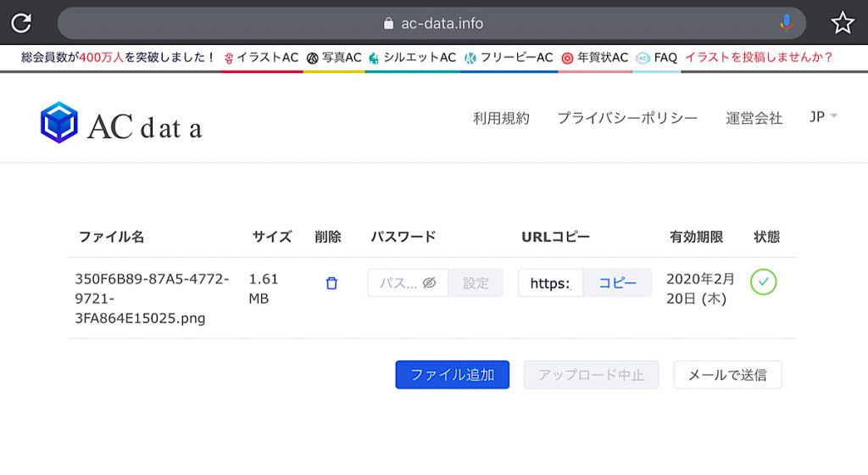
Task: Tap the microphone voice search icon
Action: tap(786, 23)
